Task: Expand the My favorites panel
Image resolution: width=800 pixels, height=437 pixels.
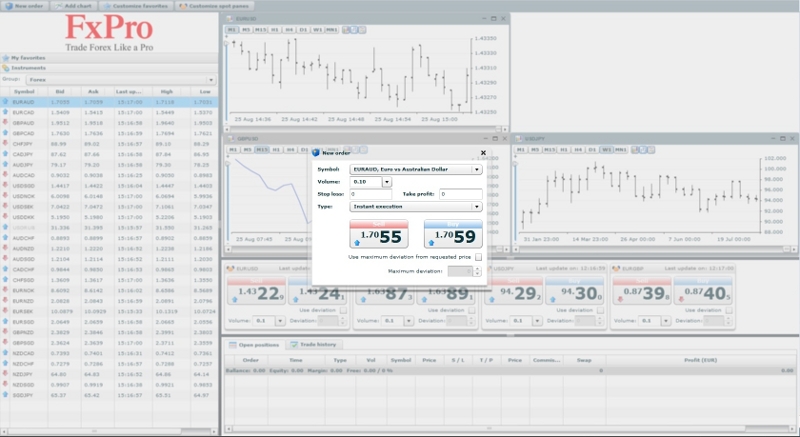Action: coord(109,58)
